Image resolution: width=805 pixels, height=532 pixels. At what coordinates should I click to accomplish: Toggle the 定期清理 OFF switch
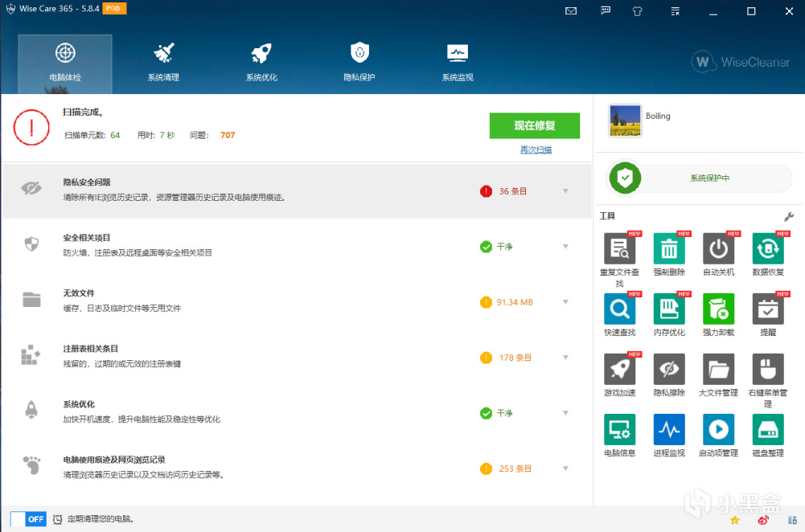28,519
